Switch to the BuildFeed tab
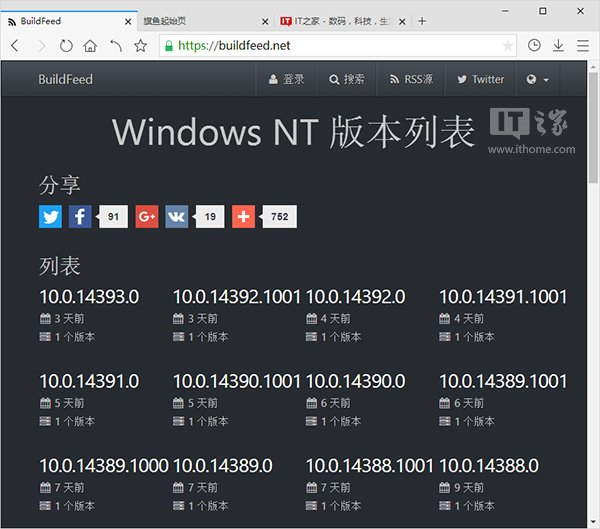 (x=69, y=21)
